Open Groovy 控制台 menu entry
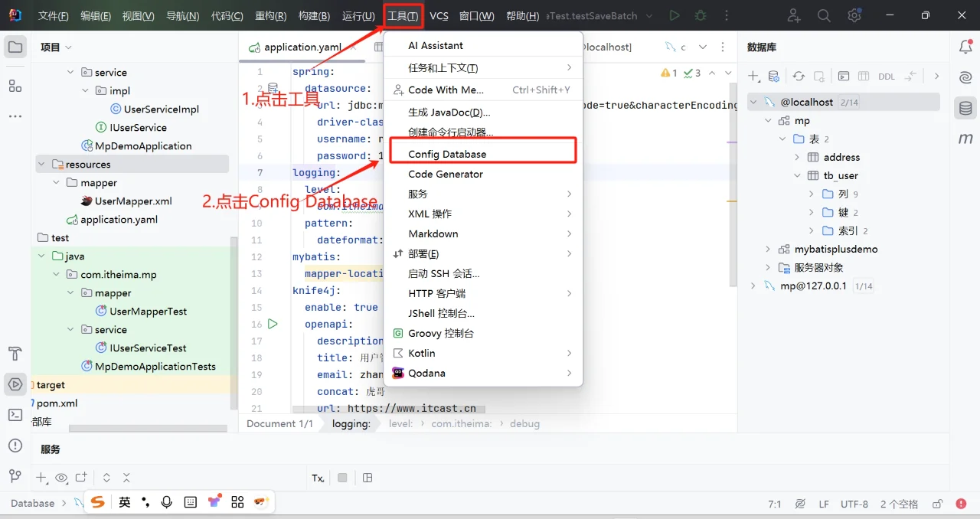Screen dimensions: 980x519 tap(483, 333)
